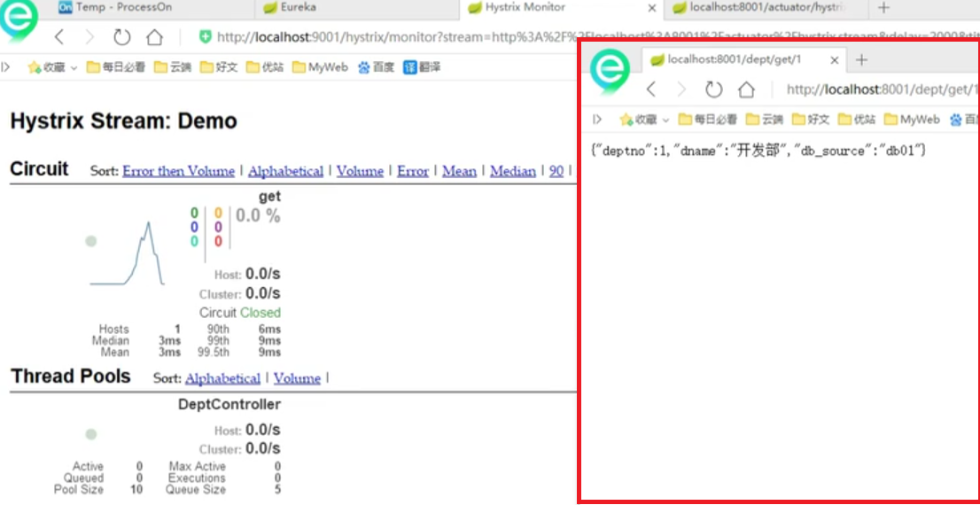Open the 收藏 favorites star in main window
The width and height of the screenshot is (980, 505).
47,67
